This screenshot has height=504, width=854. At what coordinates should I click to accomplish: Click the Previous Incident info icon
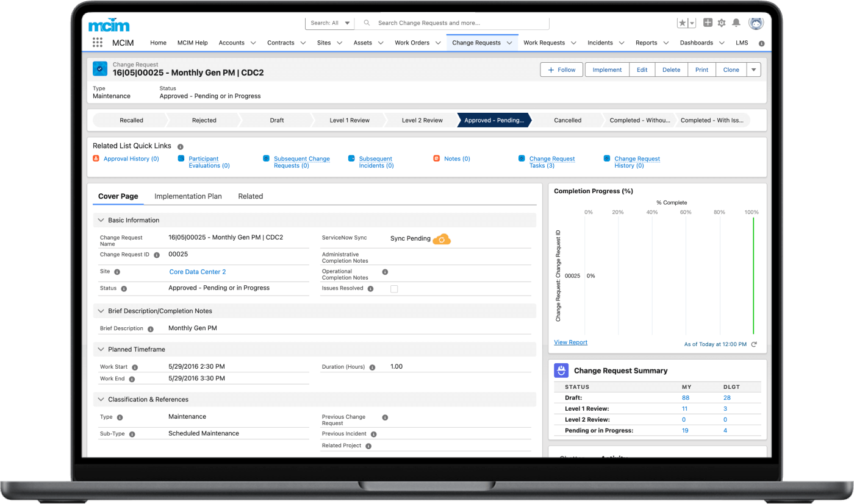tap(373, 434)
